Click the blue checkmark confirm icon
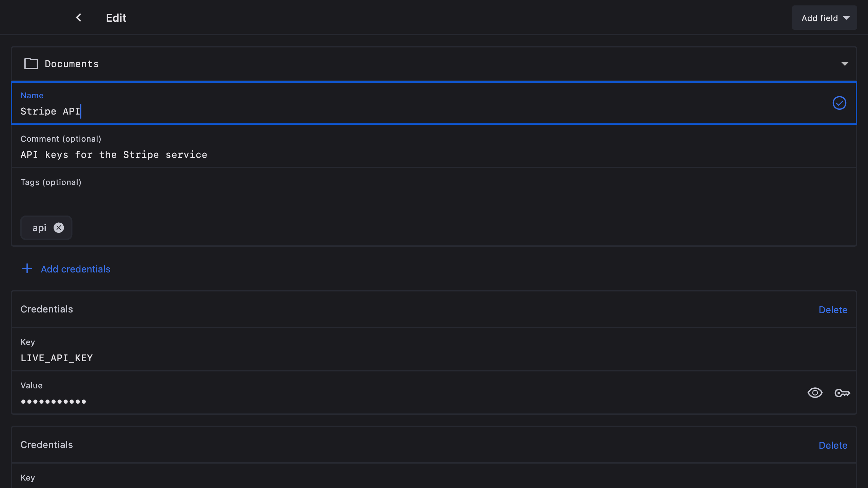Image resolution: width=868 pixels, height=488 pixels. tap(839, 103)
